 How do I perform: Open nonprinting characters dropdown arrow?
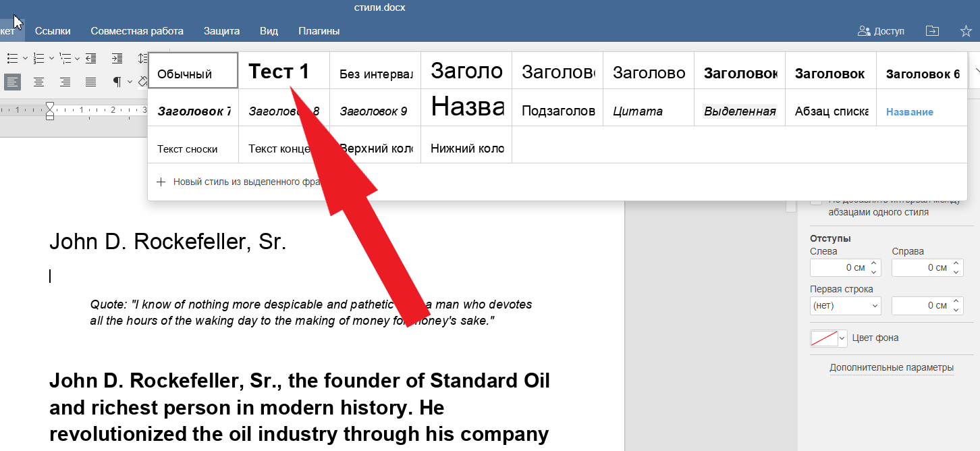(x=129, y=82)
